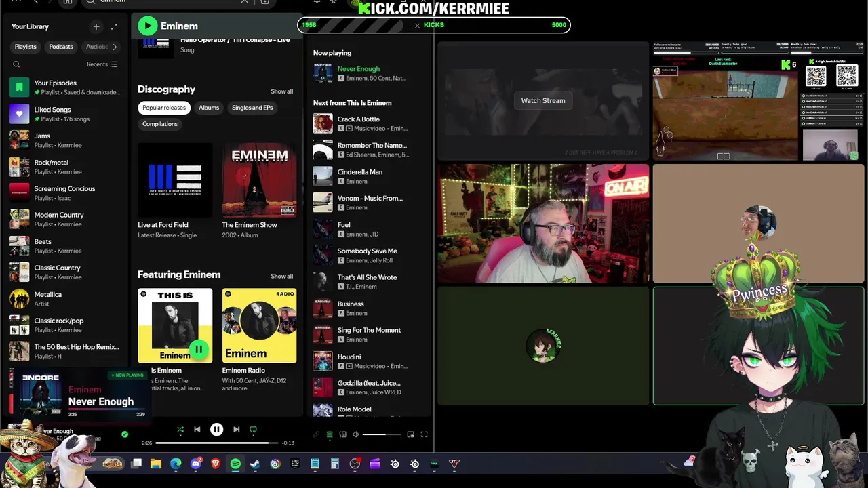Search within Your Library using magnifier icon

point(16,64)
